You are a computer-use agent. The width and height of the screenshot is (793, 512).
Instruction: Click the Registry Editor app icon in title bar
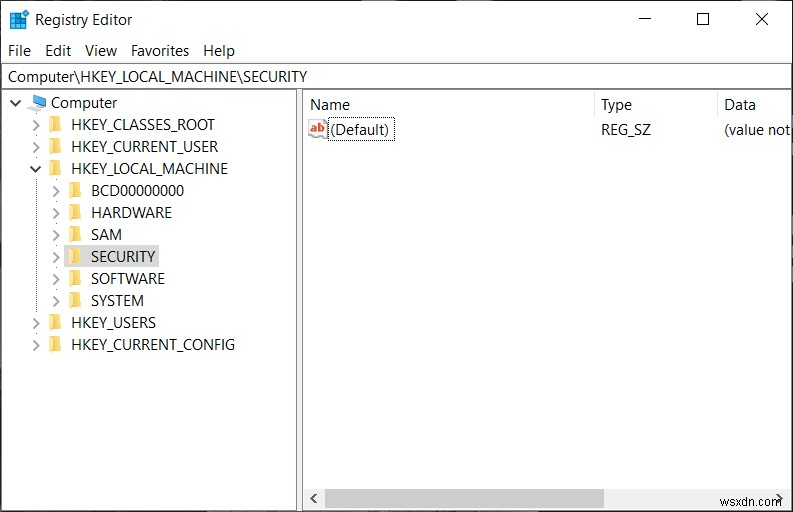point(19,19)
